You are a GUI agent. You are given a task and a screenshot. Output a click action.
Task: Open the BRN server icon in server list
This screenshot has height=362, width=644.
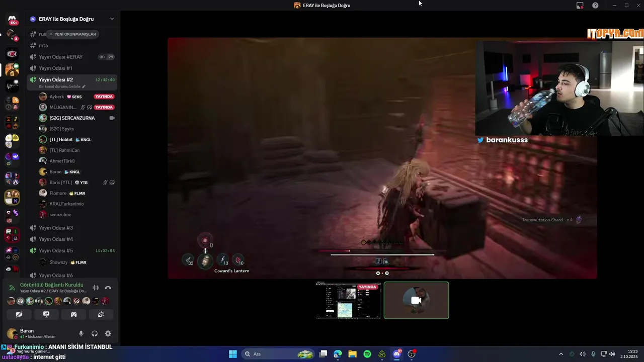(x=12, y=54)
